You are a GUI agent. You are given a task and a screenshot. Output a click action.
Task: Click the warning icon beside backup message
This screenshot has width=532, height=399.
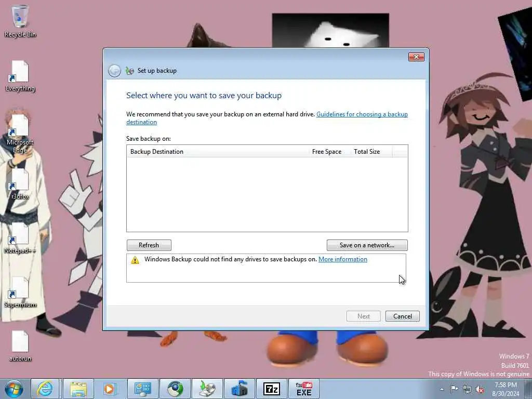click(135, 260)
